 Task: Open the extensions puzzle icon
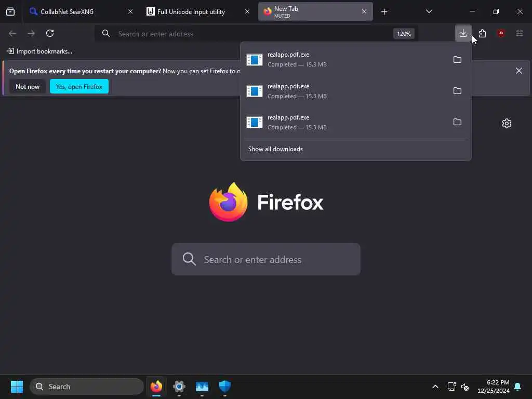[482, 33]
